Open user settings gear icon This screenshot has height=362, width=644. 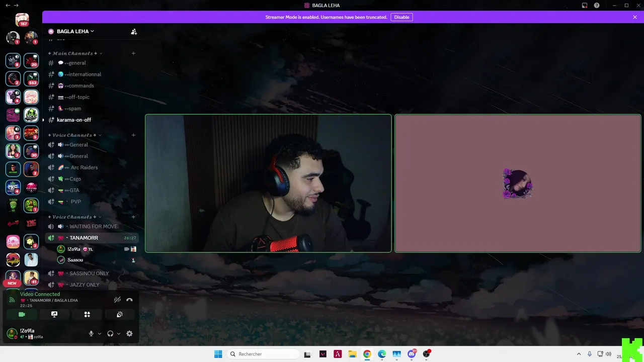tap(129, 333)
